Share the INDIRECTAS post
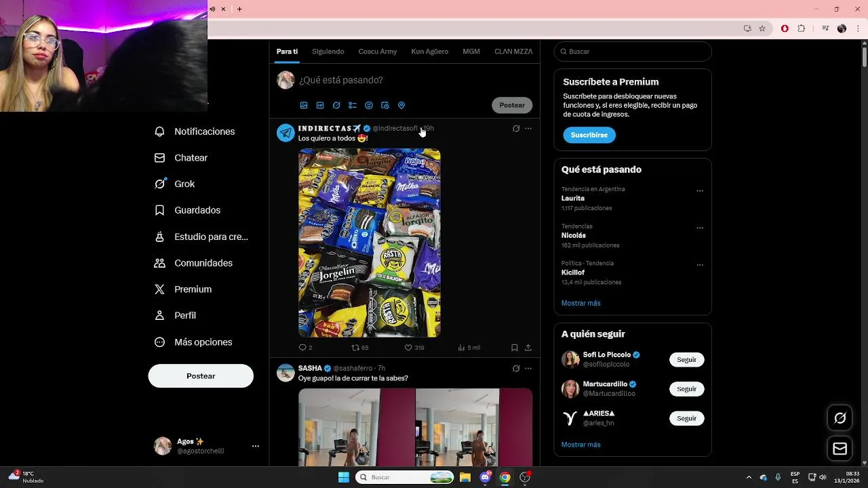 (528, 348)
